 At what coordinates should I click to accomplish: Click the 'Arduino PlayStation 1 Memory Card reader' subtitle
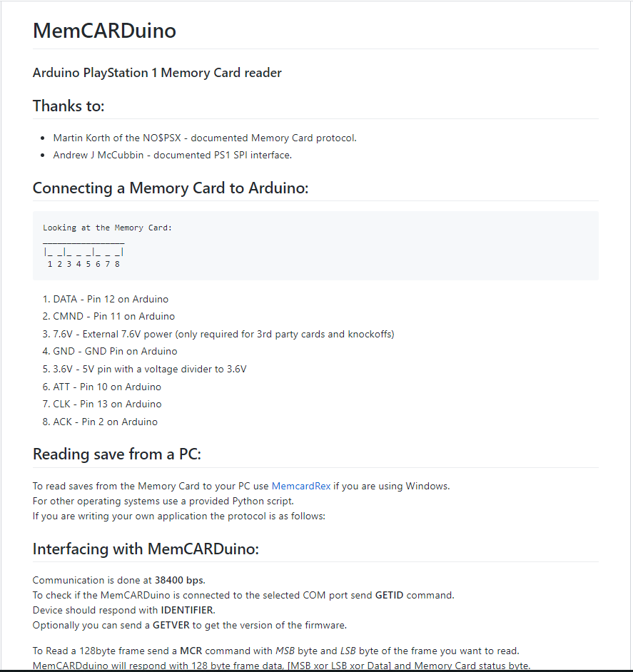157,73
